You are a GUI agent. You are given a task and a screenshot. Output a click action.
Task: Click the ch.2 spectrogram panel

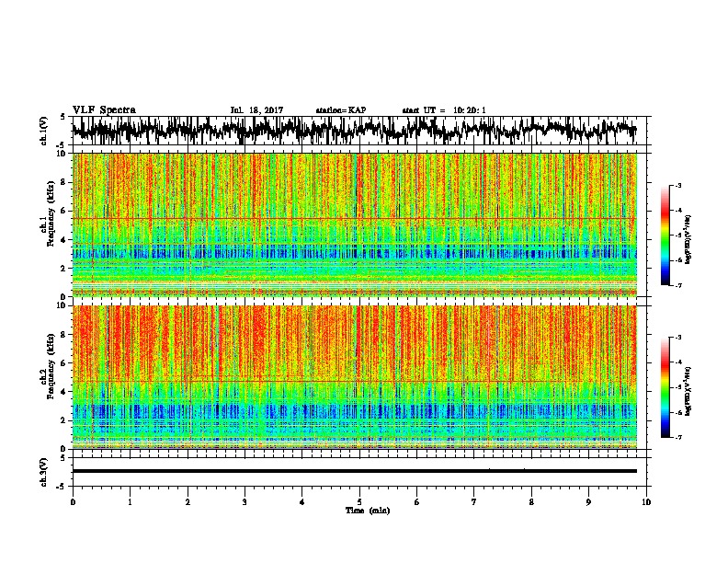pos(354,377)
